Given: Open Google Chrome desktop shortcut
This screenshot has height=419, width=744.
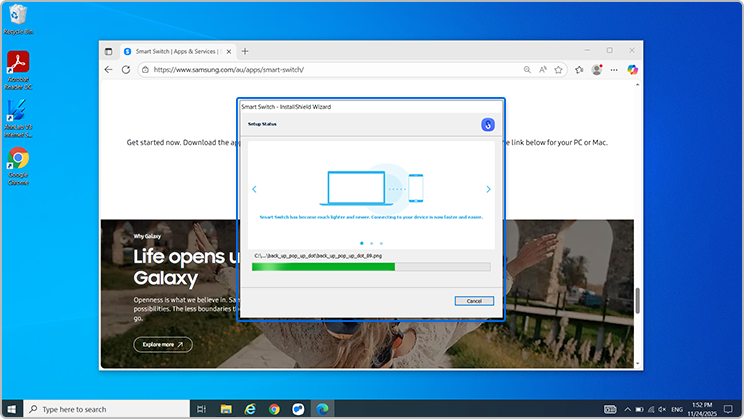Looking at the screenshot, I should (18, 160).
